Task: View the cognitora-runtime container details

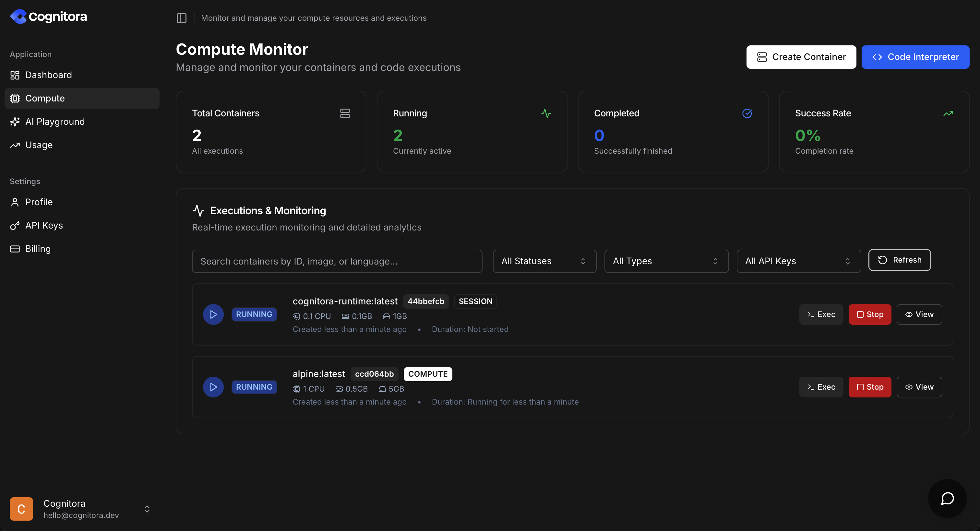Action: coord(919,314)
